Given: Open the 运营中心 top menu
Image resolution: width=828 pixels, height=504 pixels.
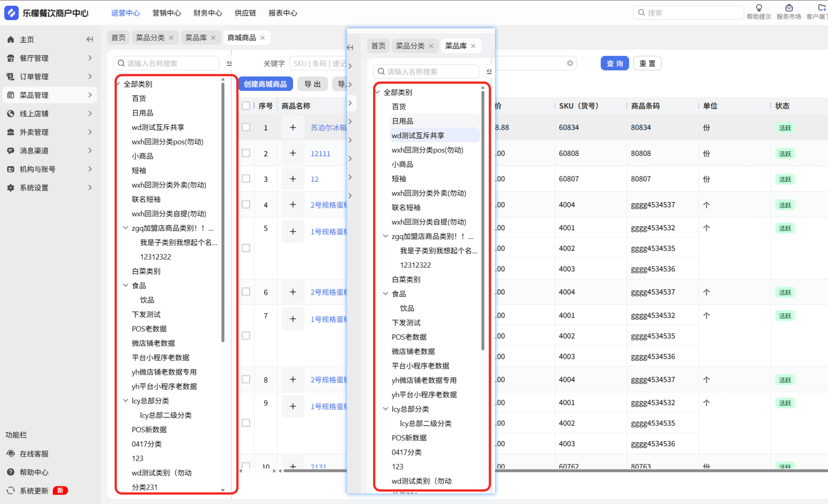Looking at the screenshot, I should click(x=125, y=13).
